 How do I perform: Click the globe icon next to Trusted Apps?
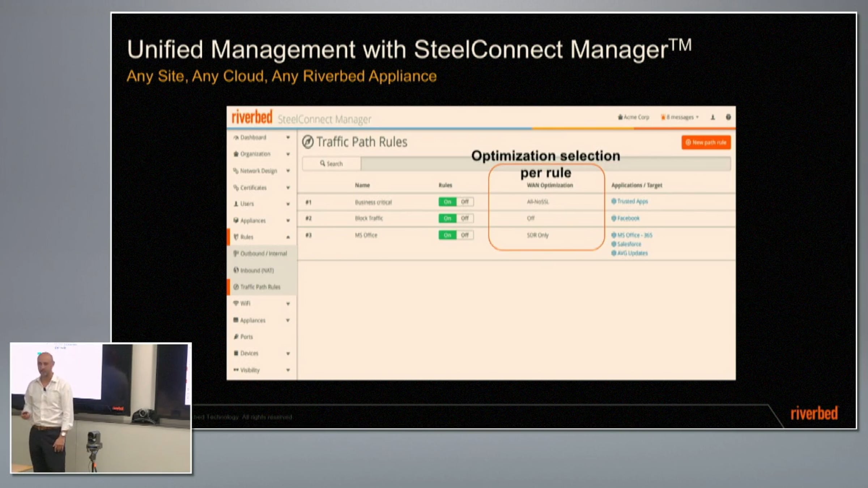pos(614,201)
